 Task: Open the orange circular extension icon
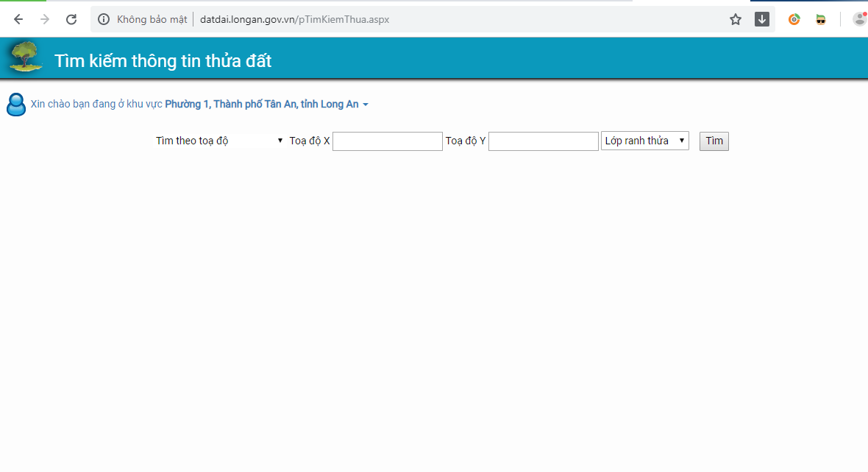point(794,20)
